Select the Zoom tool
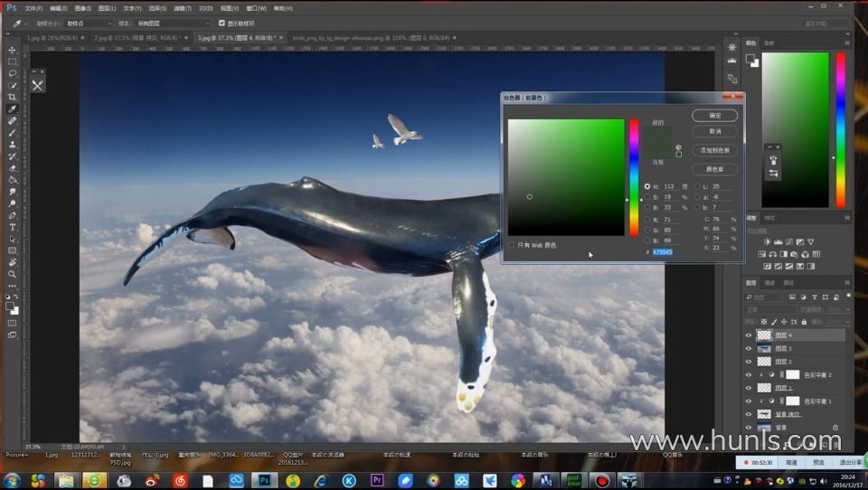This screenshot has height=490, width=868. (12, 274)
